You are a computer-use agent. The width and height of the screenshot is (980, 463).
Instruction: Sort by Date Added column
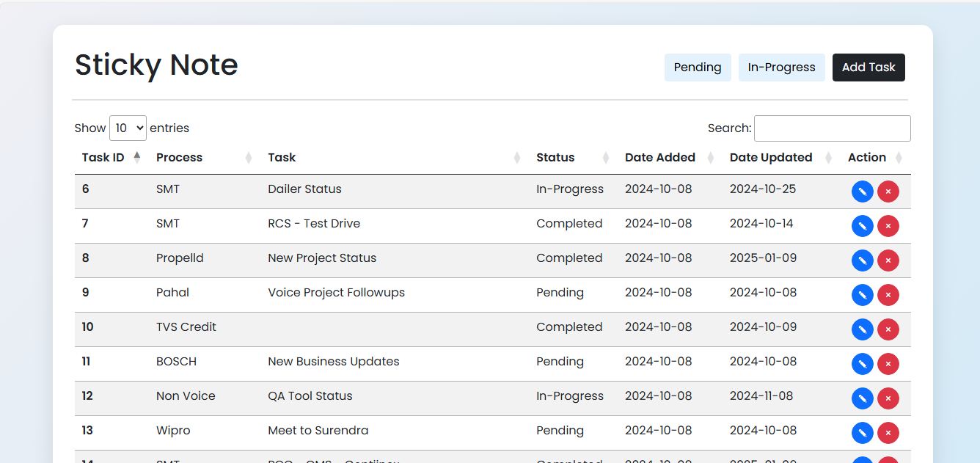tap(659, 157)
